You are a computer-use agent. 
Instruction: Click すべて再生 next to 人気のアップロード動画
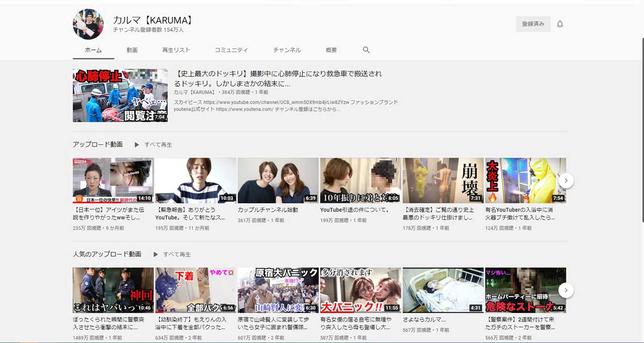[177, 255]
